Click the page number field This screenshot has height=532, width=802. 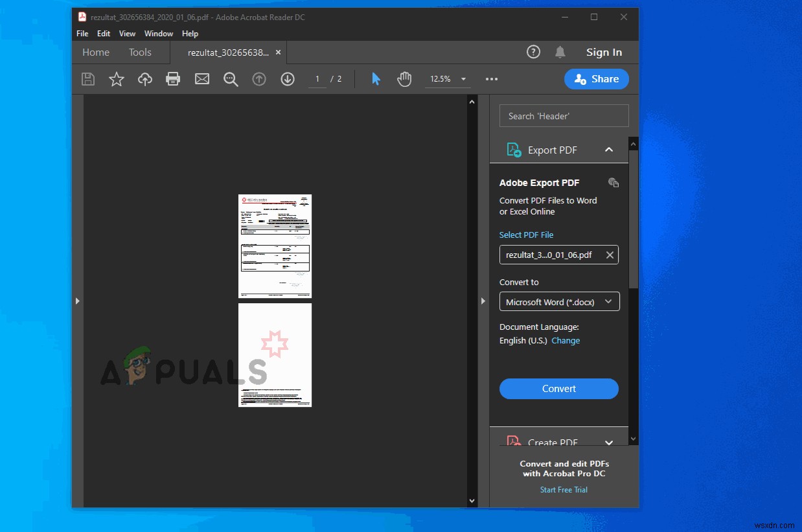317,78
